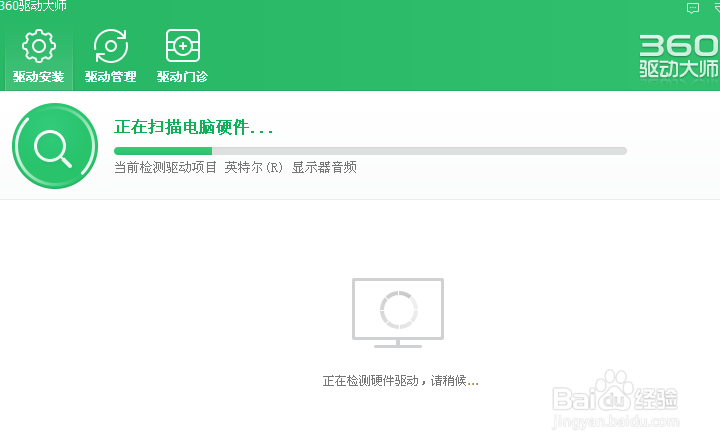Click the hardware scan progress bar
This screenshot has width=720, height=447.
click(370, 151)
